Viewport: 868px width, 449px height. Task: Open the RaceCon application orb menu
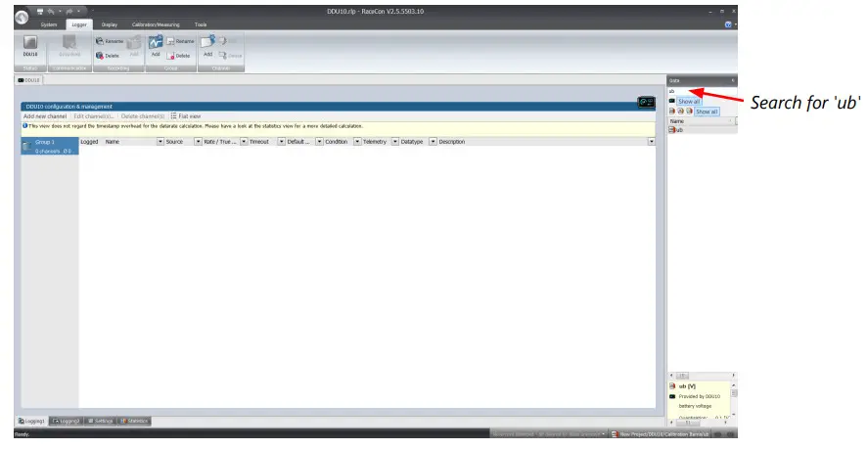pyautogui.click(x=22, y=18)
